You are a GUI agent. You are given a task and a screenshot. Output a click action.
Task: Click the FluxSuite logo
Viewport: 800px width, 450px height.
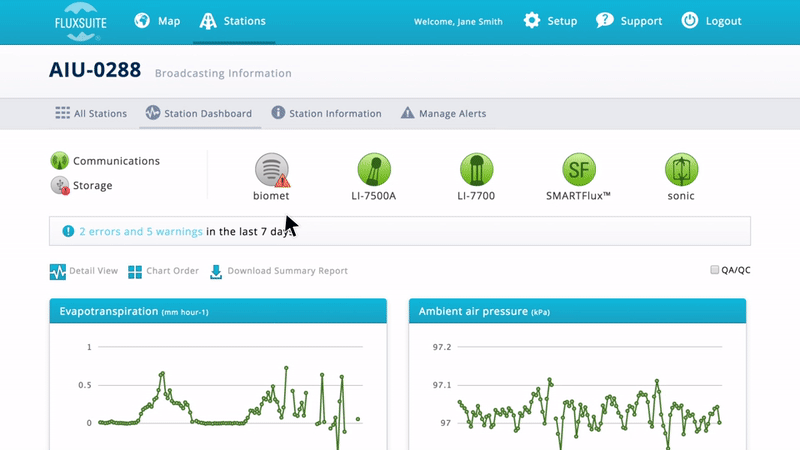click(79, 22)
